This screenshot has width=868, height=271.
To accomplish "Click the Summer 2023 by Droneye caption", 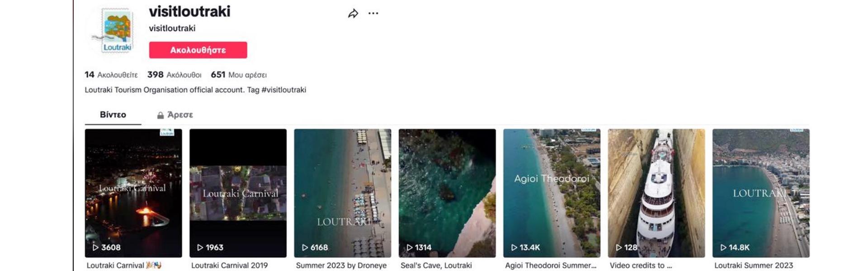I will 341,266.
